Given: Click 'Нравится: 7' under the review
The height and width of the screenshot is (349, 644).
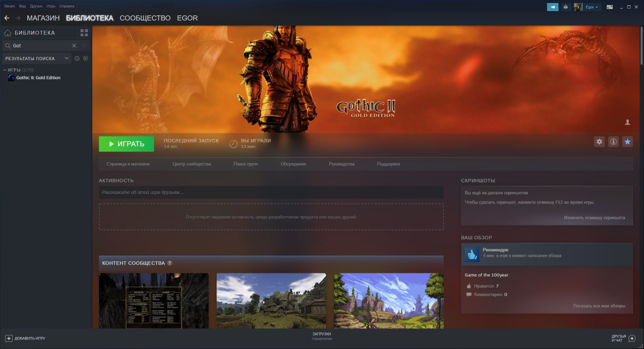Looking at the screenshot, I should point(482,286).
